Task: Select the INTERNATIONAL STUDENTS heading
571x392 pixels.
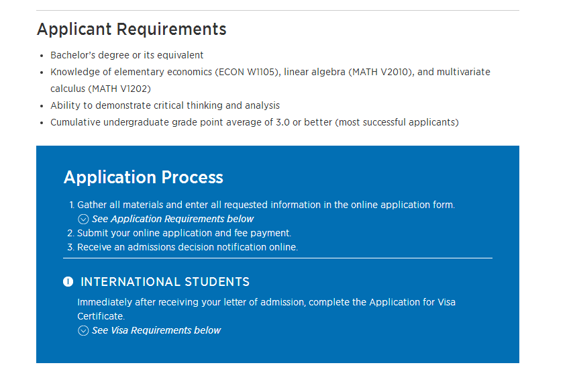Action: [165, 282]
